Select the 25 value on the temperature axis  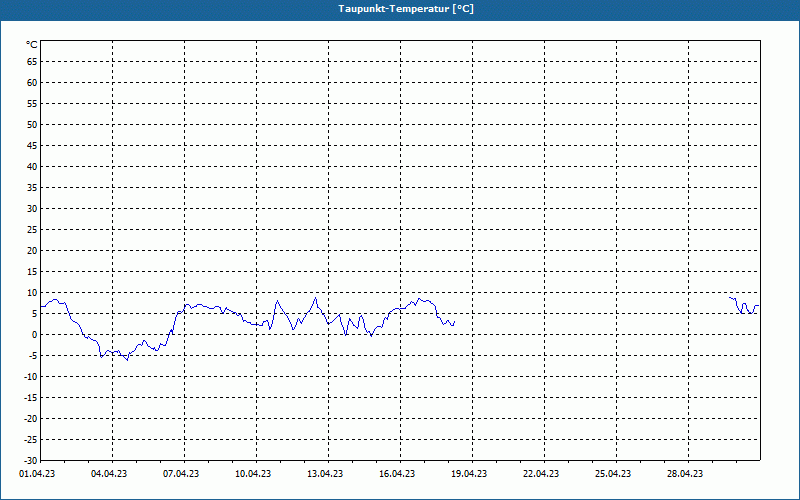tap(32, 230)
